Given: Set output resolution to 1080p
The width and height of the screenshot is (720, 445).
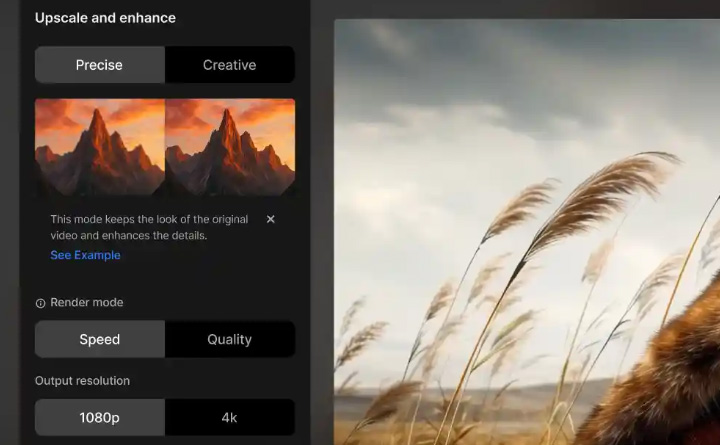Looking at the screenshot, I should [100, 417].
